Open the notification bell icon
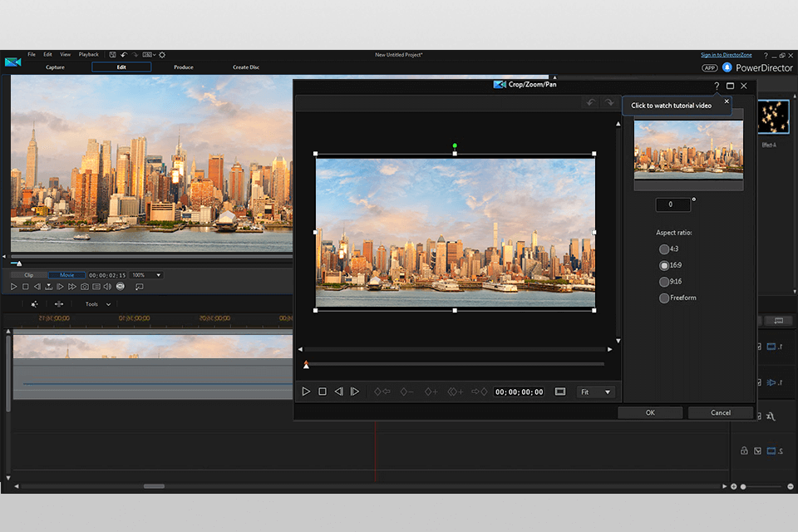This screenshot has width=798, height=532. coord(727,67)
